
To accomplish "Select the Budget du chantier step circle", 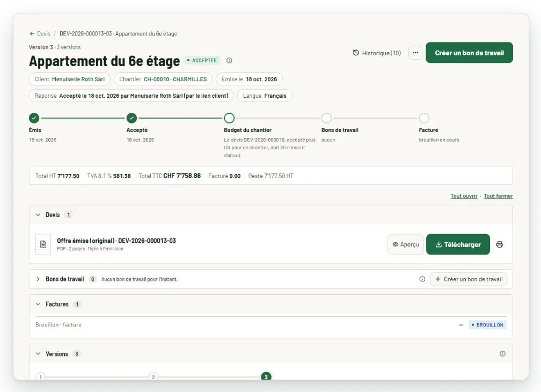I will [229, 118].
